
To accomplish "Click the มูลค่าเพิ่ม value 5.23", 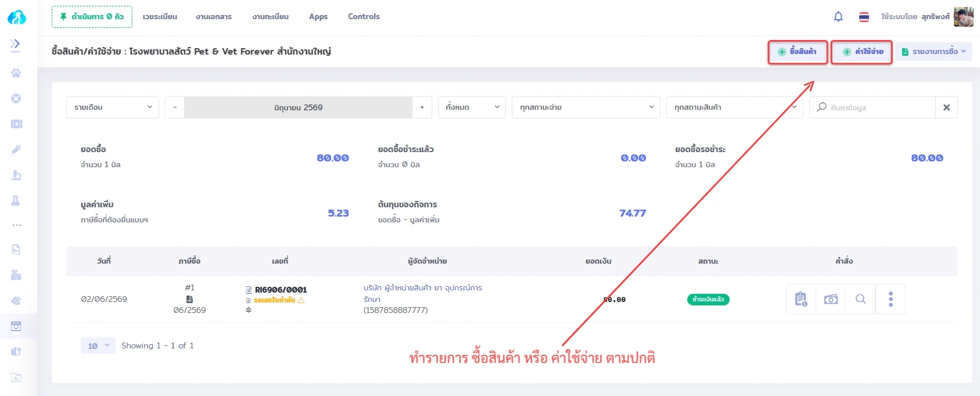I will (339, 213).
